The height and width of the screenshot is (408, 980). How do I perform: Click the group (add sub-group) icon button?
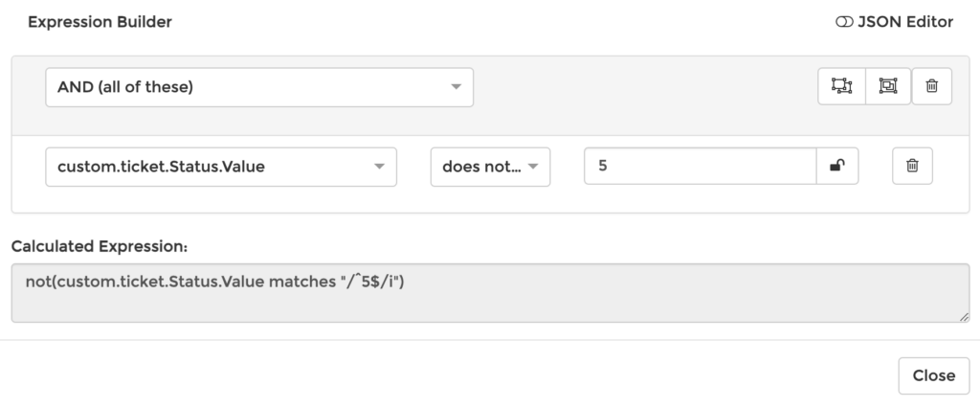pyautogui.click(x=888, y=86)
